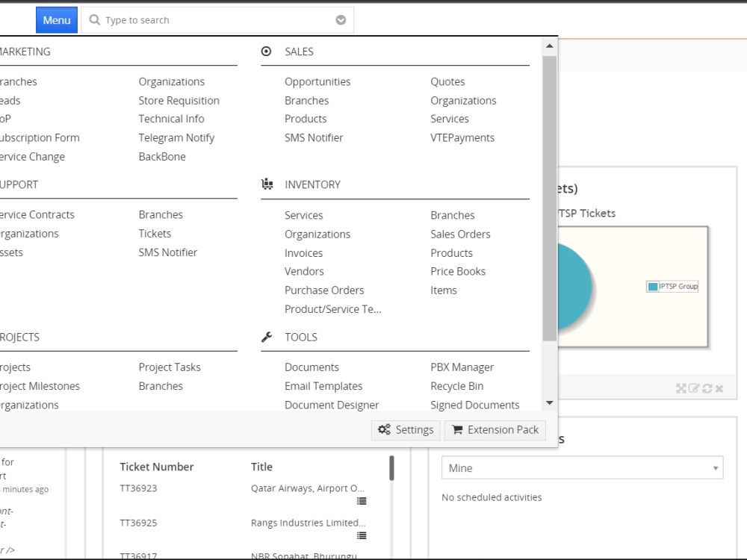Open Store Requisition under Marketing

point(179,101)
